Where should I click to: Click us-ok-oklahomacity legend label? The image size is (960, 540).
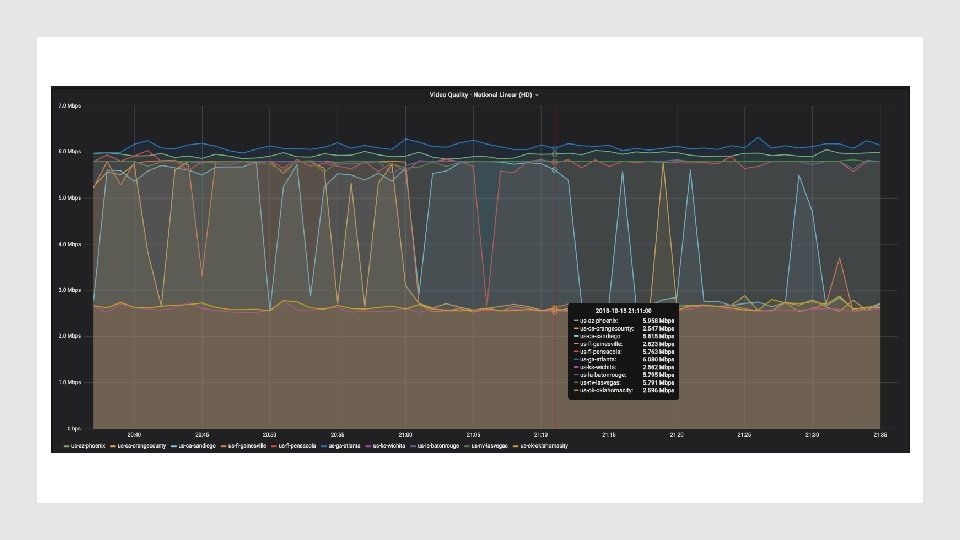(x=544, y=446)
